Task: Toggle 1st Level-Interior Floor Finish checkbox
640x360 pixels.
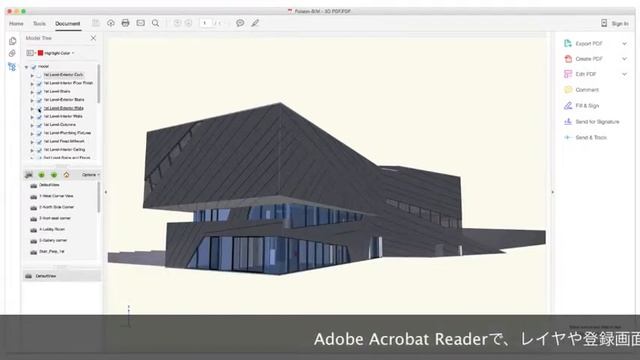Action: tap(39, 83)
